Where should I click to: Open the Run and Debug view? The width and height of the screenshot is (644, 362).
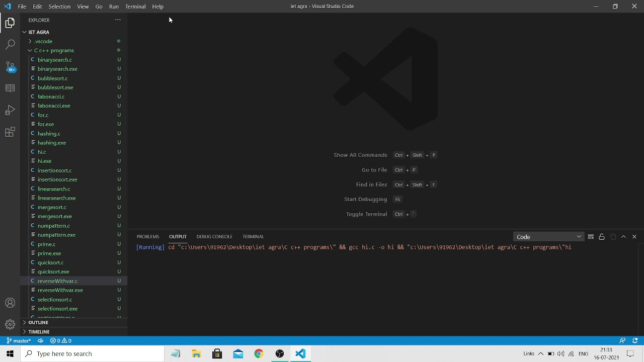(10, 110)
